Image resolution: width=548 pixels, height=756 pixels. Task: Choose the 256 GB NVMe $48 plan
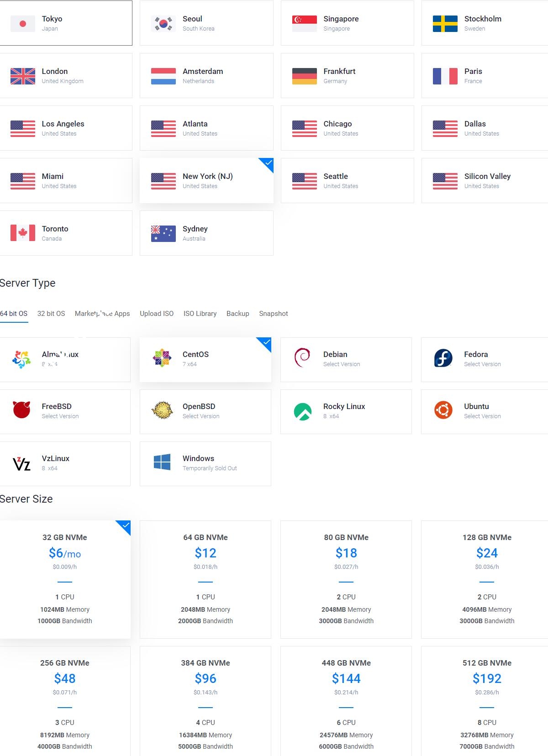click(x=65, y=701)
